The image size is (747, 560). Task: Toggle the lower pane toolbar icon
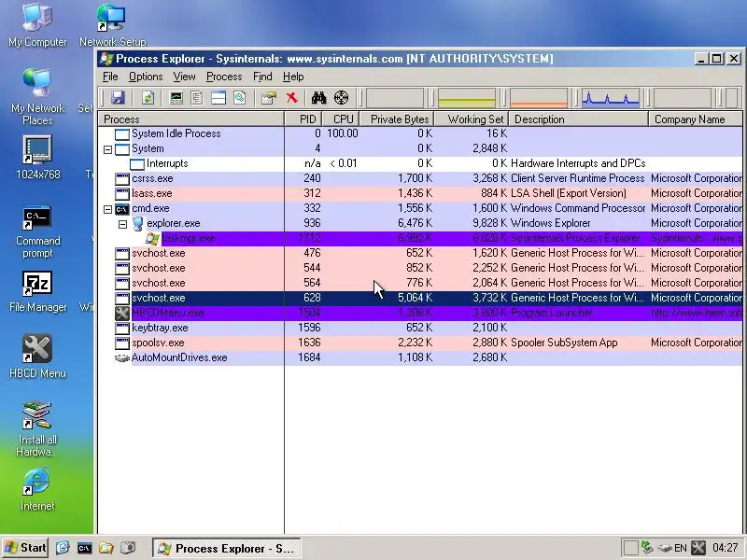[218, 98]
